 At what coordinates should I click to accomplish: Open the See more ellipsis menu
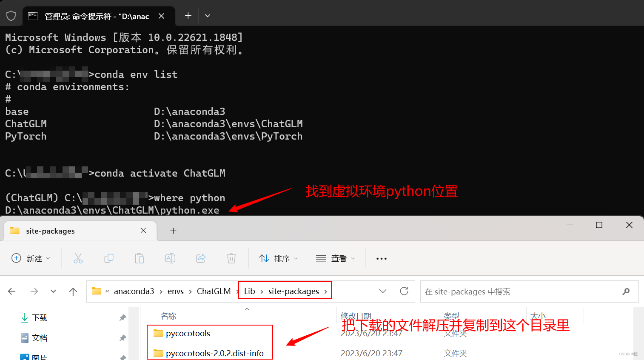click(382, 258)
